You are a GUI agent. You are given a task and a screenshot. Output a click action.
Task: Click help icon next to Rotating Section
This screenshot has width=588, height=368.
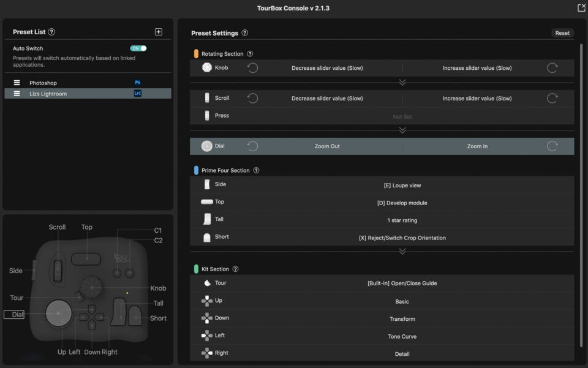click(x=250, y=54)
